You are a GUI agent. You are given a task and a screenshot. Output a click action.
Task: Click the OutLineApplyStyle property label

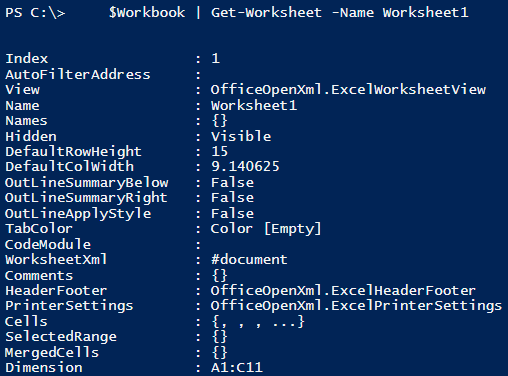(78, 214)
